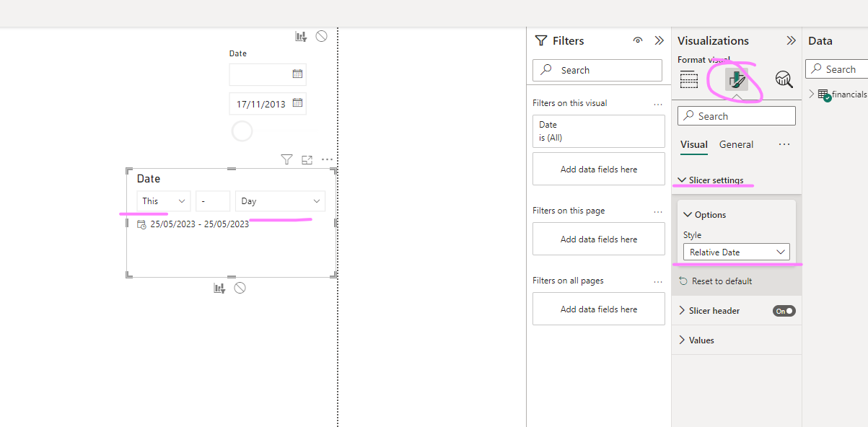Expand the Values section
The height and width of the screenshot is (427, 868).
click(682, 340)
